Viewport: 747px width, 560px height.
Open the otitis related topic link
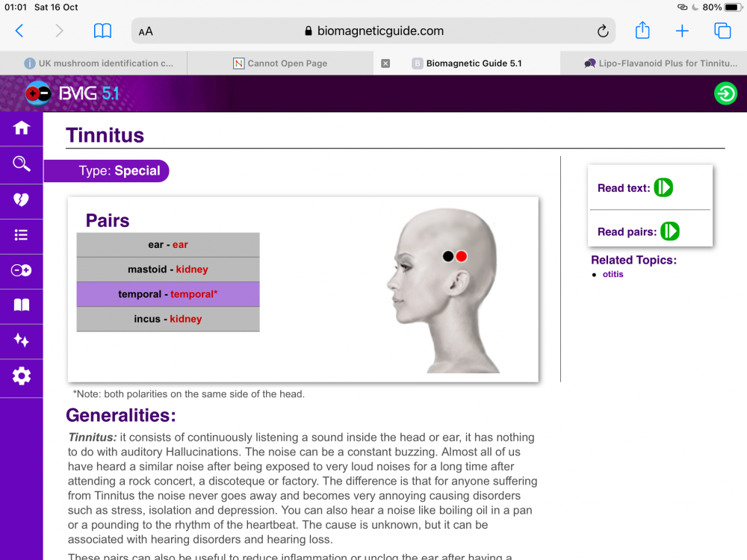point(613,274)
